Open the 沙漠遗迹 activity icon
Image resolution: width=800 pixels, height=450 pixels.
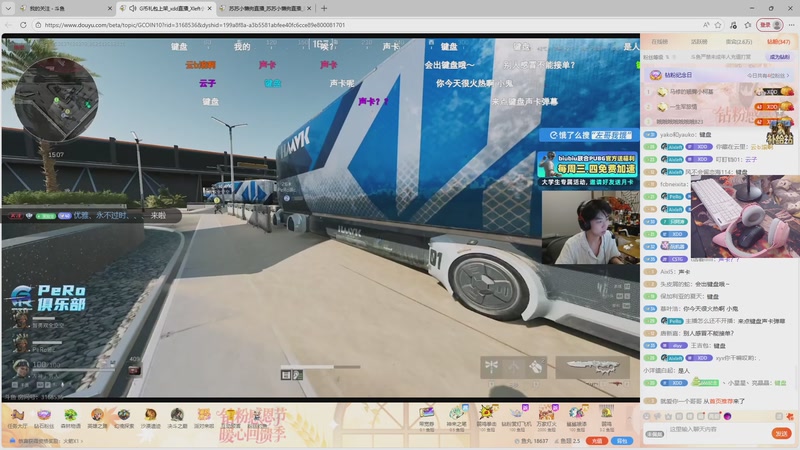pos(151,418)
